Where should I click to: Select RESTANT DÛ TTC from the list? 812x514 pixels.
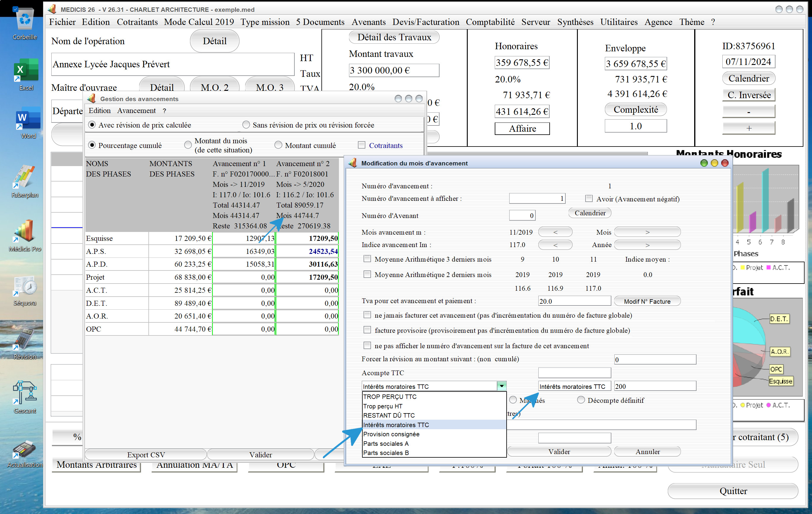(x=434, y=415)
